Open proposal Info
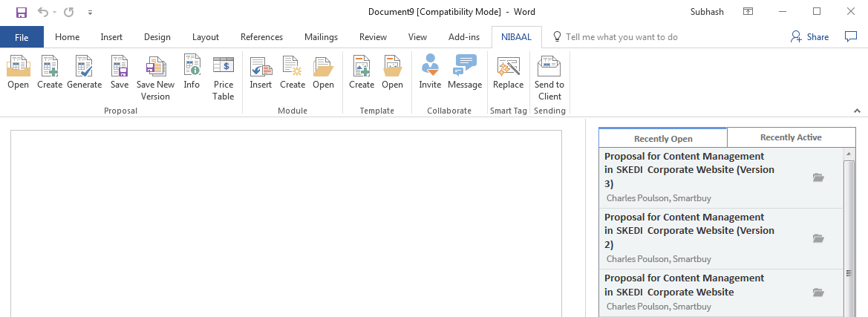The height and width of the screenshot is (317, 868). click(192, 72)
